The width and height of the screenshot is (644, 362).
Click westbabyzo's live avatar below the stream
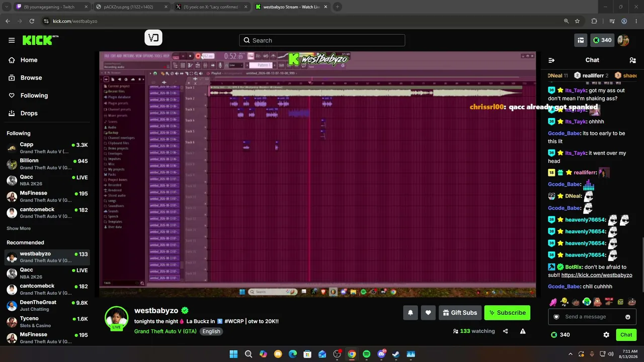[116, 318]
